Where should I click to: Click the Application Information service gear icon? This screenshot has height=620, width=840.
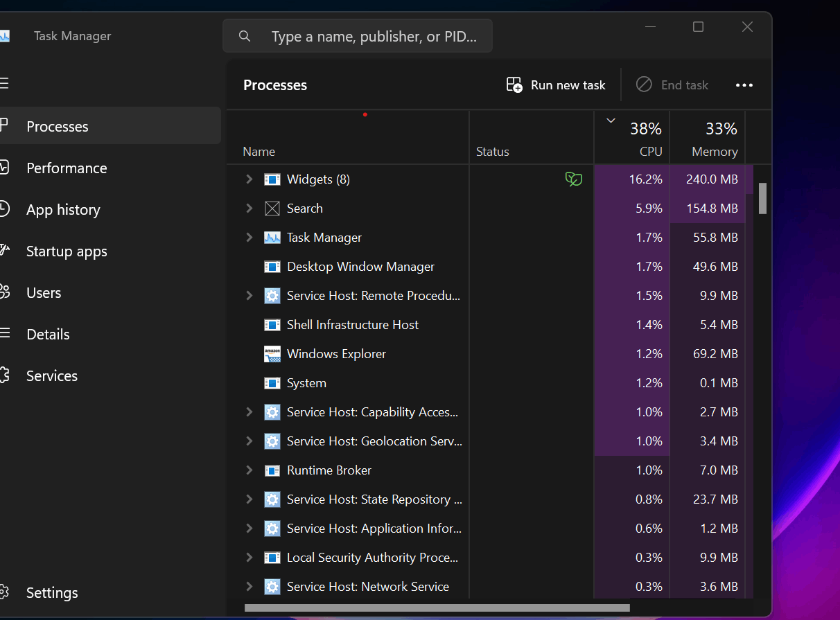(x=272, y=529)
